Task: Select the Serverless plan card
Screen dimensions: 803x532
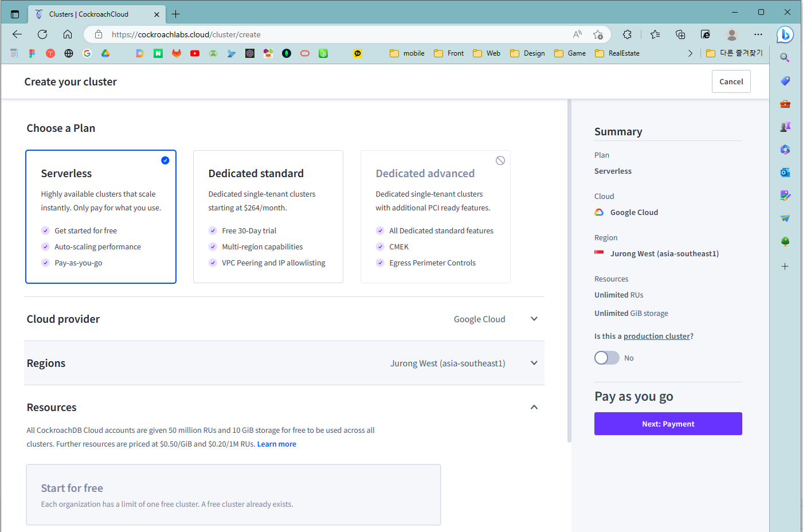Action: (x=101, y=217)
